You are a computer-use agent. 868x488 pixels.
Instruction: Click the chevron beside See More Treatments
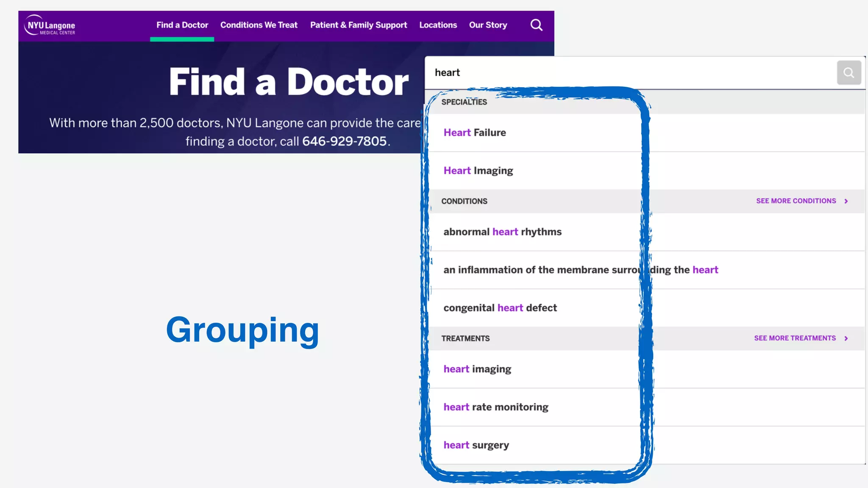tap(846, 338)
